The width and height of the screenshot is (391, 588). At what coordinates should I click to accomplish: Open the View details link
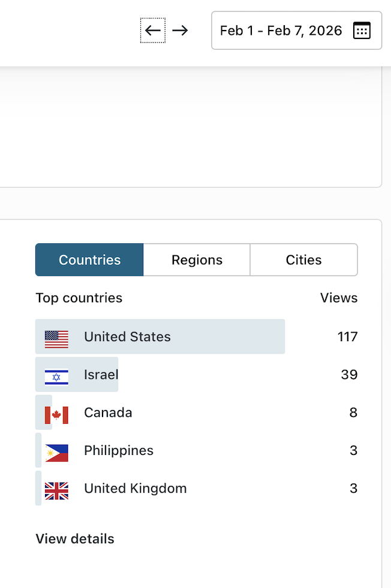75,539
